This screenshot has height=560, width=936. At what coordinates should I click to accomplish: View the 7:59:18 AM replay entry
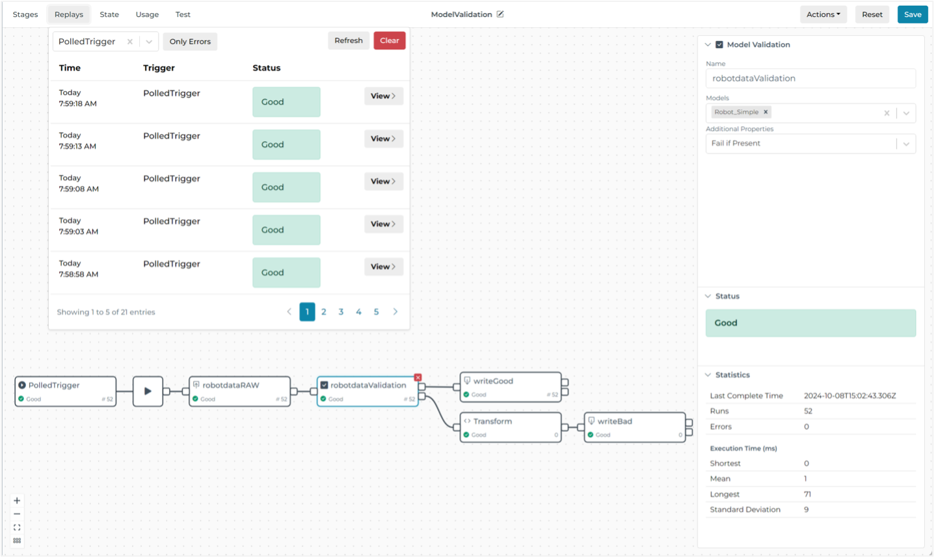(x=383, y=96)
